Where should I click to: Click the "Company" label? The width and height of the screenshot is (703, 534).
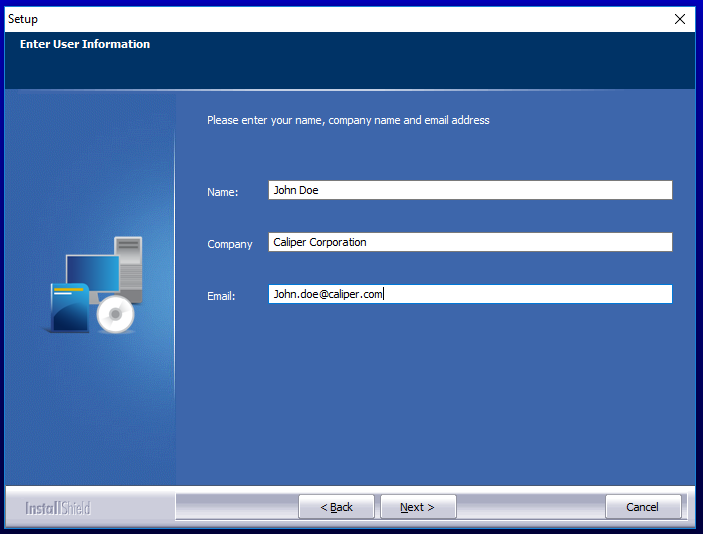click(230, 244)
